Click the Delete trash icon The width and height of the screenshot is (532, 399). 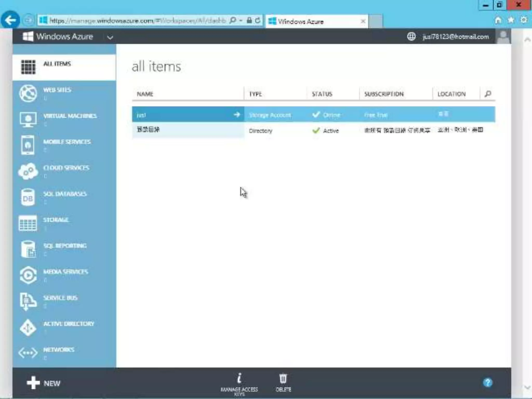tap(283, 379)
